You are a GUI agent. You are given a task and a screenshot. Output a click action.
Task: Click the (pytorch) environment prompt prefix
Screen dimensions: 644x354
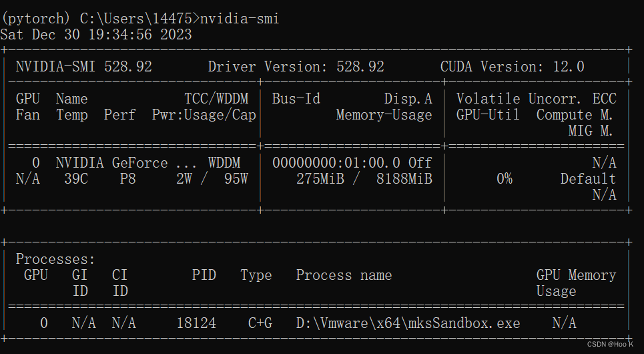point(35,19)
